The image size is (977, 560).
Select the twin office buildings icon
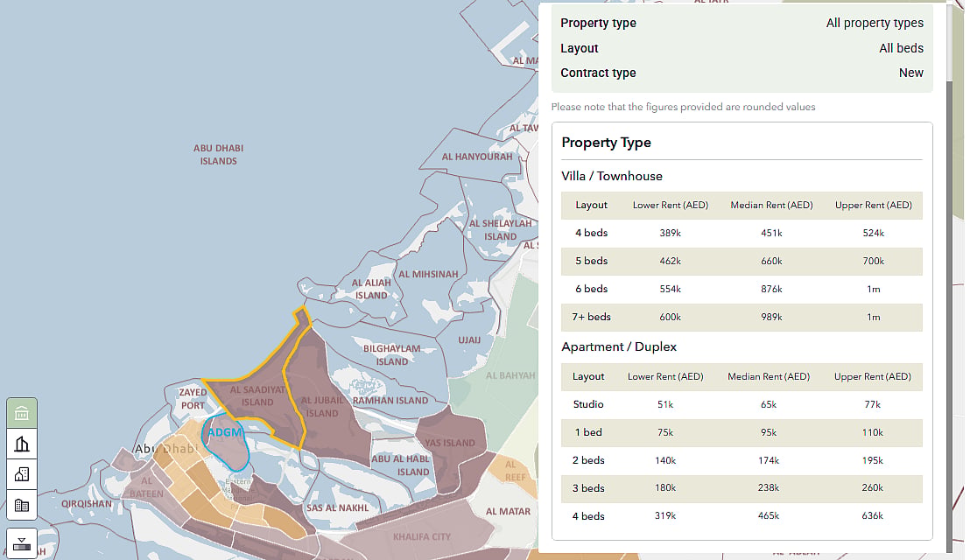click(22, 505)
